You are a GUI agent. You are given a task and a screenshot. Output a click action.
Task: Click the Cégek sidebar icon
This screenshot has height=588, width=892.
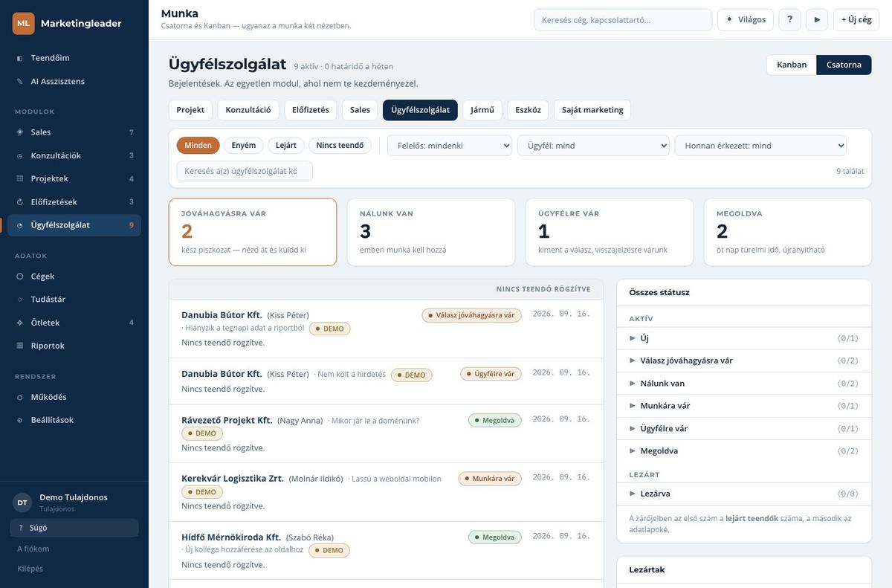pyautogui.click(x=20, y=277)
